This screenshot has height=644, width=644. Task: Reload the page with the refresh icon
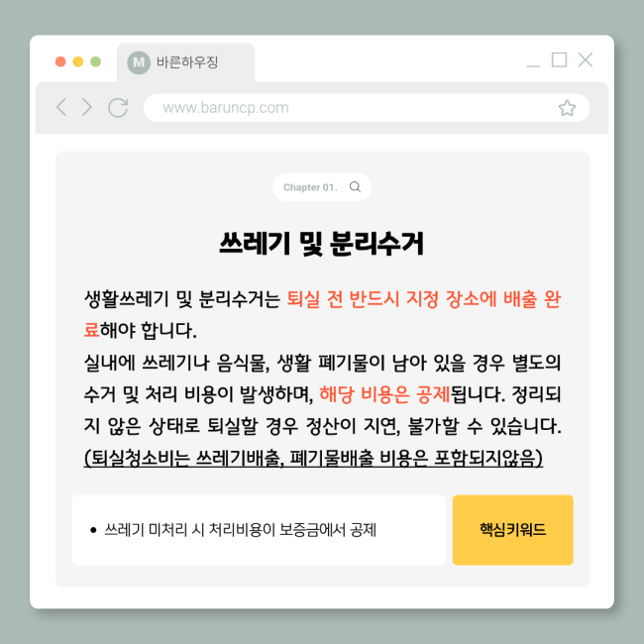tap(118, 108)
